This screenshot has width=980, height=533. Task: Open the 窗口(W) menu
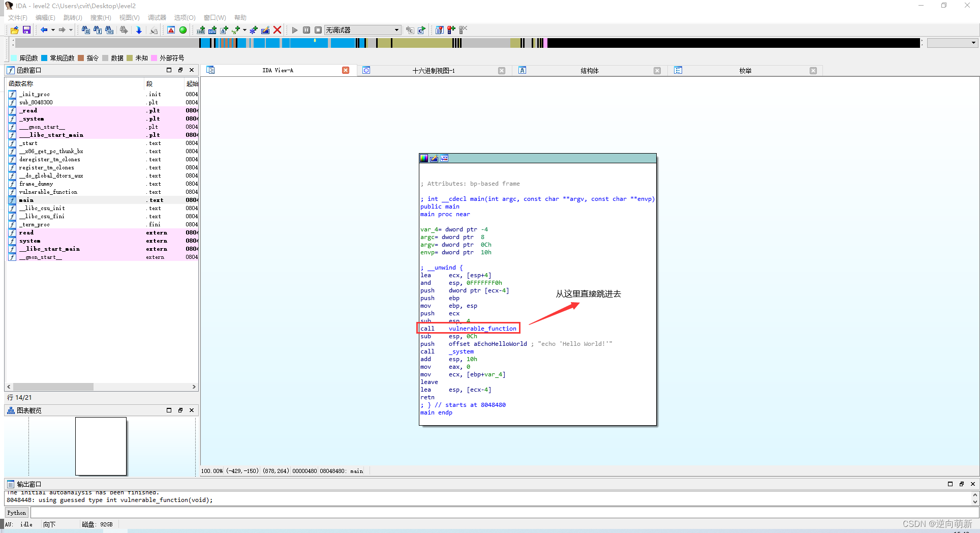pos(215,18)
